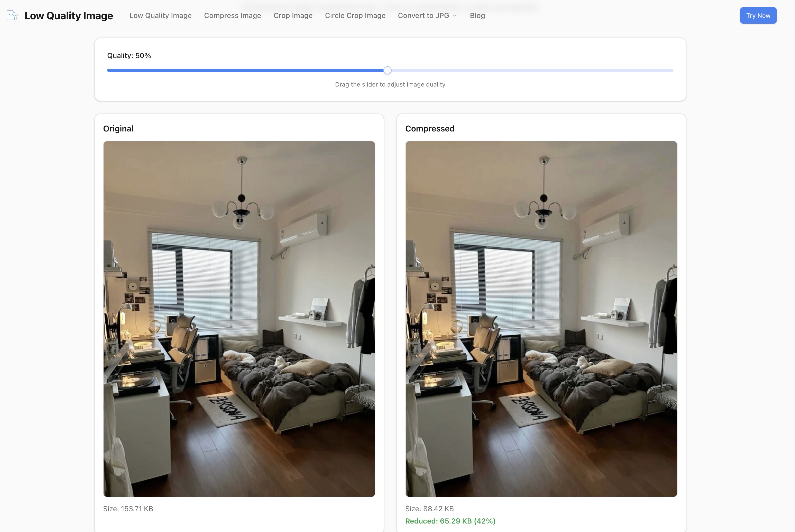Viewport: 795px width, 532px height.
Task: Click the Reduced: 65.29 KB text
Action: [x=450, y=521]
